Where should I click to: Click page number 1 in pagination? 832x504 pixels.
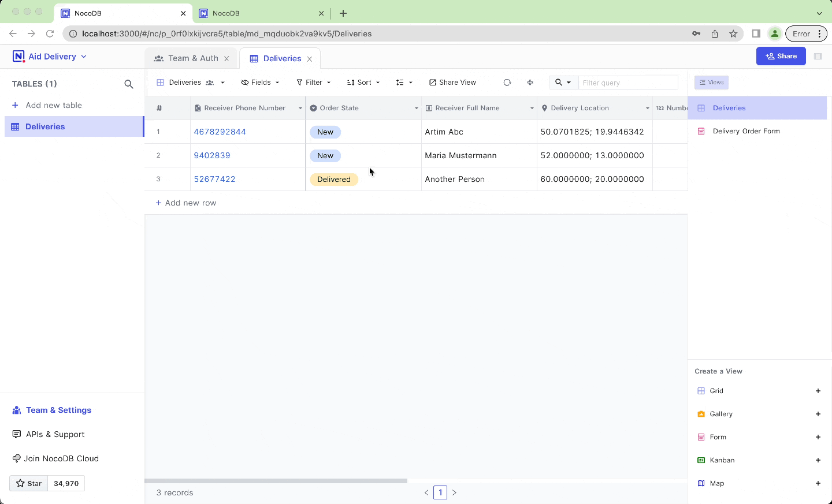click(440, 492)
